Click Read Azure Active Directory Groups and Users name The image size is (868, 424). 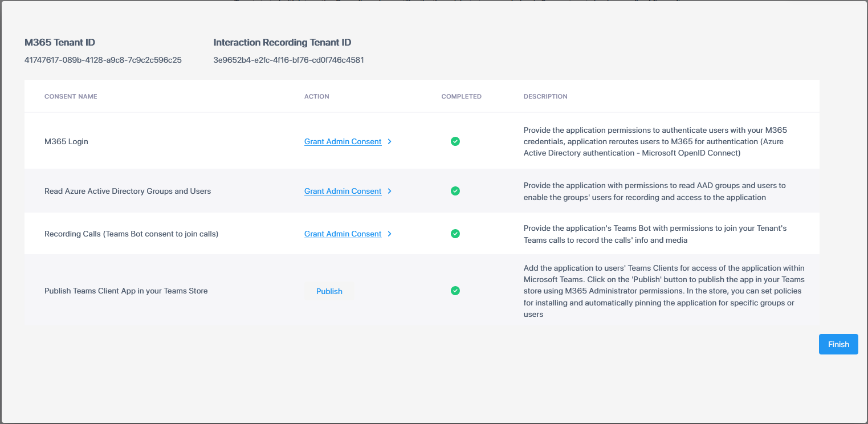coord(128,191)
